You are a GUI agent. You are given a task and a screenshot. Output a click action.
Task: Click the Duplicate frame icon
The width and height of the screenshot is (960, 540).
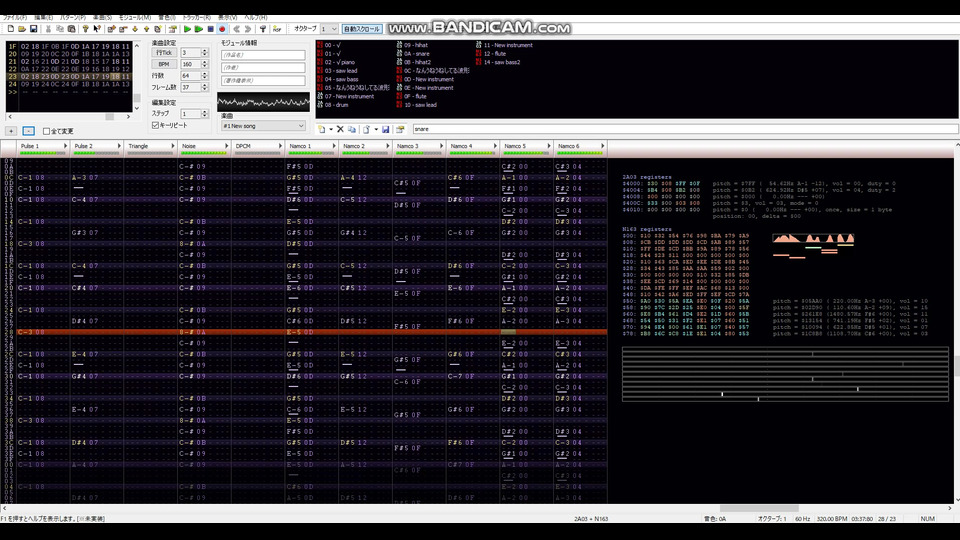point(157,29)
